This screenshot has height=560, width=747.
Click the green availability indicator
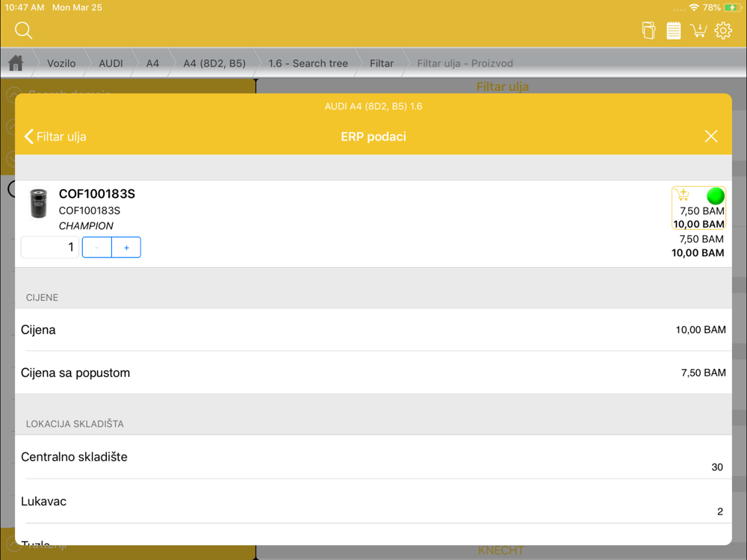(715, 196)
